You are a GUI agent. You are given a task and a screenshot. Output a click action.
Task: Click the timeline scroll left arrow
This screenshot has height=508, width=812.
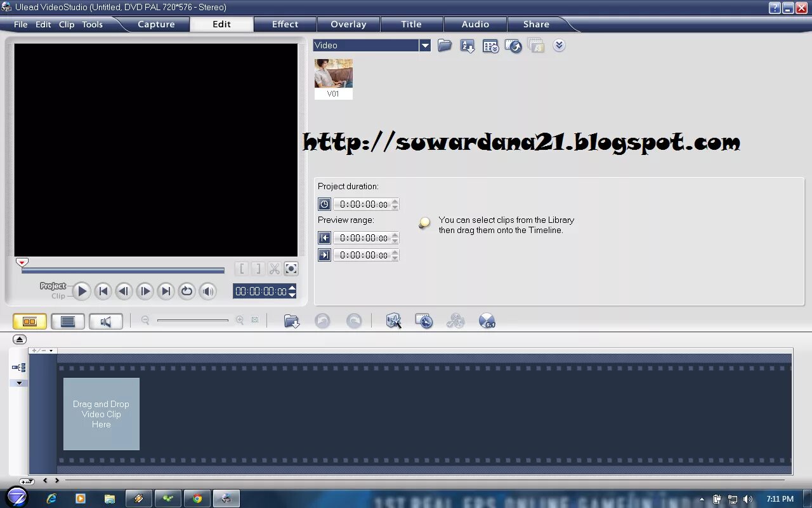45,481
